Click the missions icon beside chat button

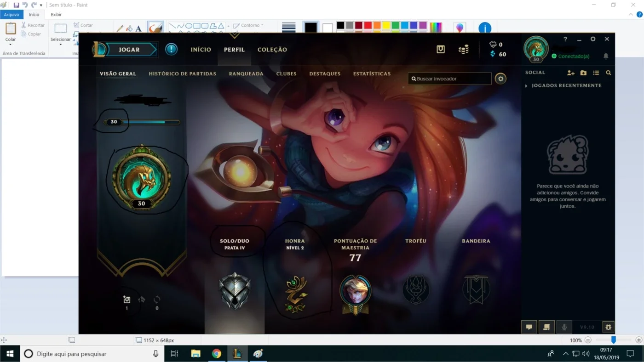tap(546, 327)
